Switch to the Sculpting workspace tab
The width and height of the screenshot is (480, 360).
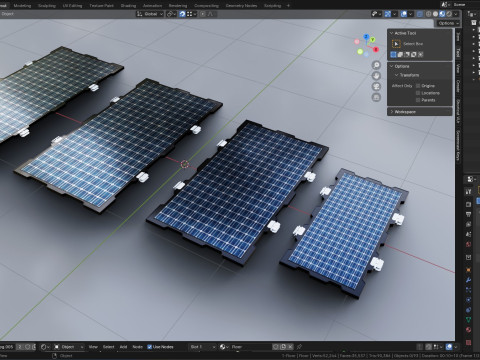click(x=47, y=5)
